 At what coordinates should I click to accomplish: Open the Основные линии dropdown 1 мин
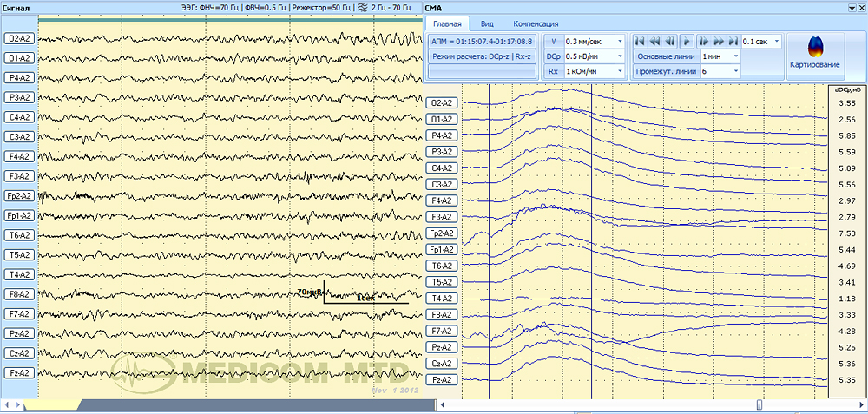(736, 56)
